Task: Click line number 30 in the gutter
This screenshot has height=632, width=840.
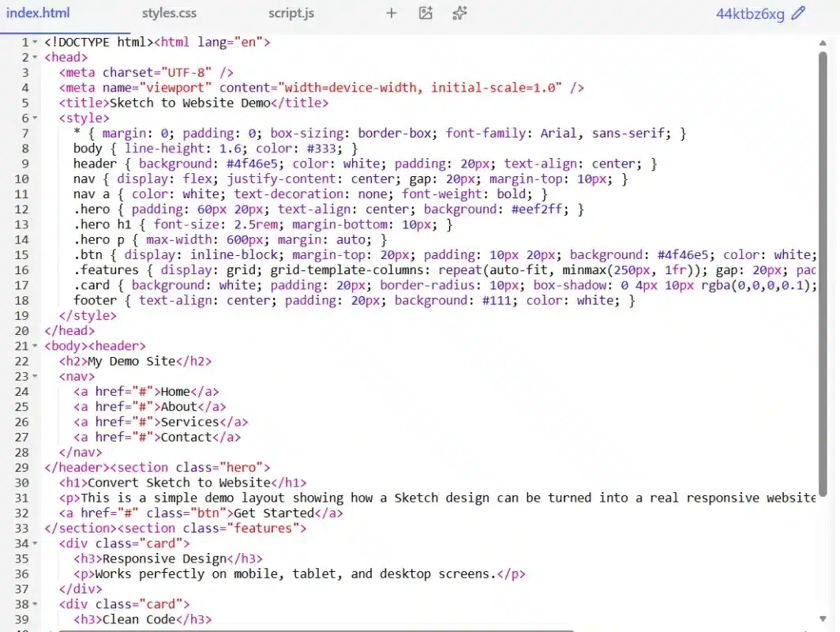Action: coord(22,483)
